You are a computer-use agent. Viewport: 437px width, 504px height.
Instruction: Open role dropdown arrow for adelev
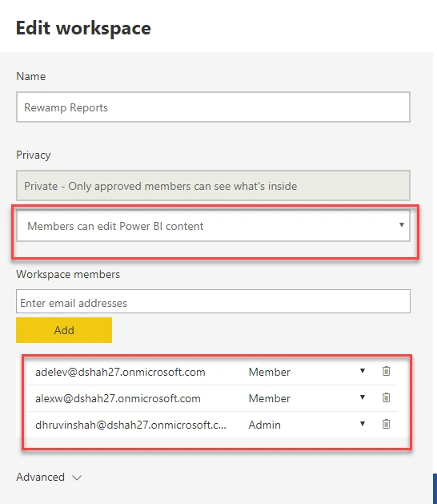click(363, 371)
